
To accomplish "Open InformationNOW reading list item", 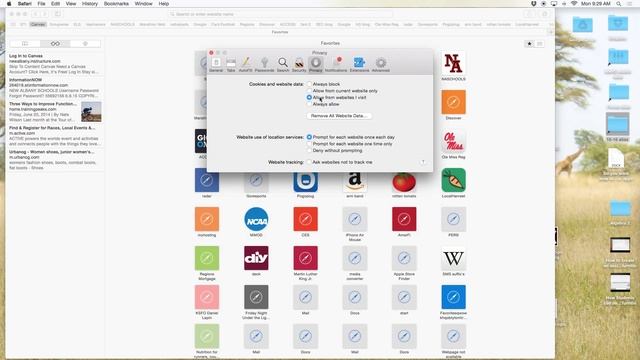I will tap(55, 88).
